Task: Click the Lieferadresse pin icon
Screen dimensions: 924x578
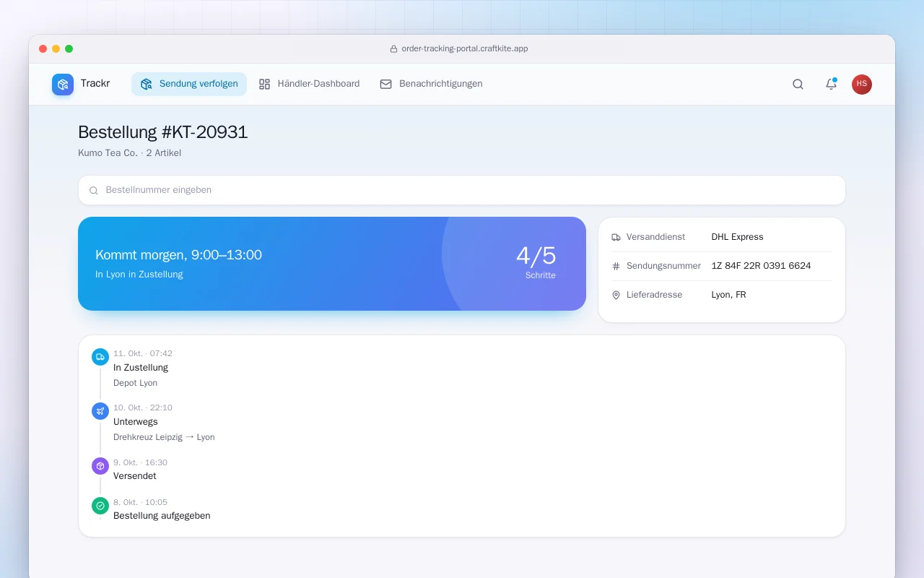Action: 616,295
